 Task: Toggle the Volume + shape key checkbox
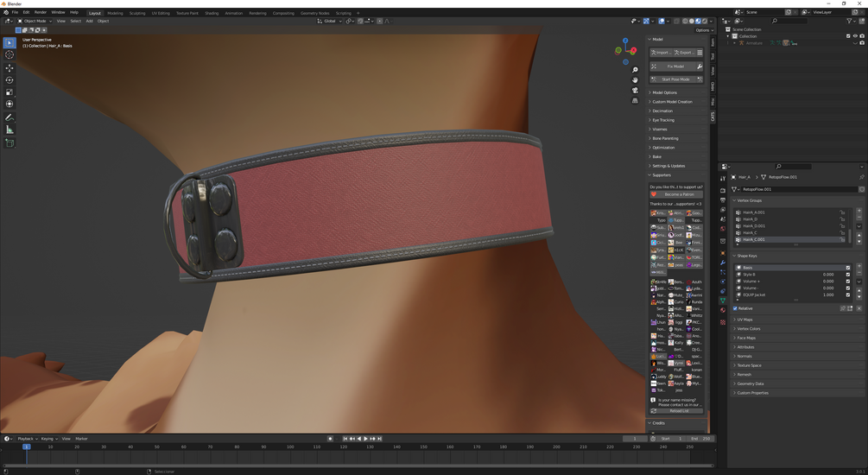(x=847, y=282)
